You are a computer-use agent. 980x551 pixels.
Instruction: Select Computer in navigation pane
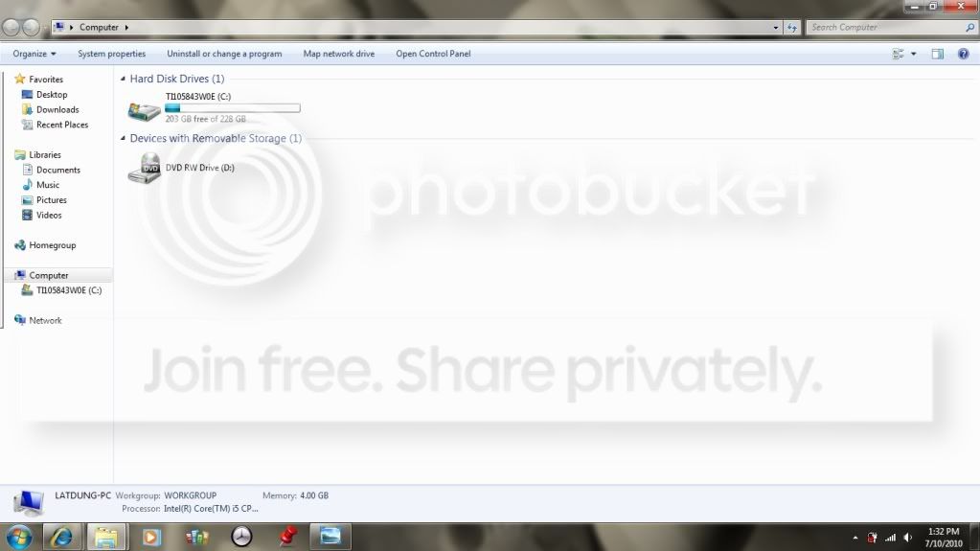click(49, 275)
